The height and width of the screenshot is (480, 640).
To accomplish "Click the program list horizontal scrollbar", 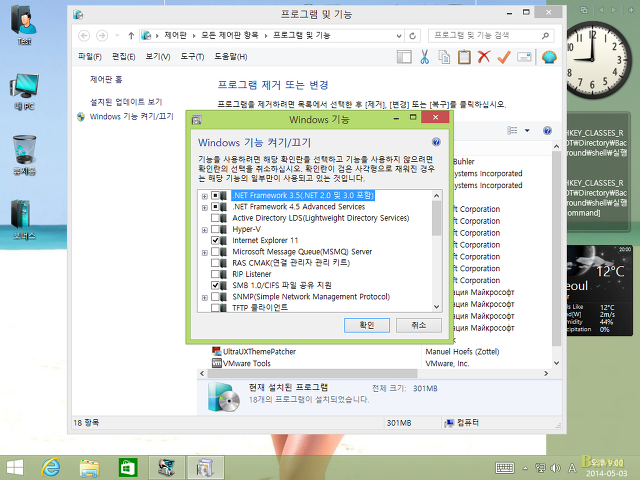I will click(x=313, y=373).
